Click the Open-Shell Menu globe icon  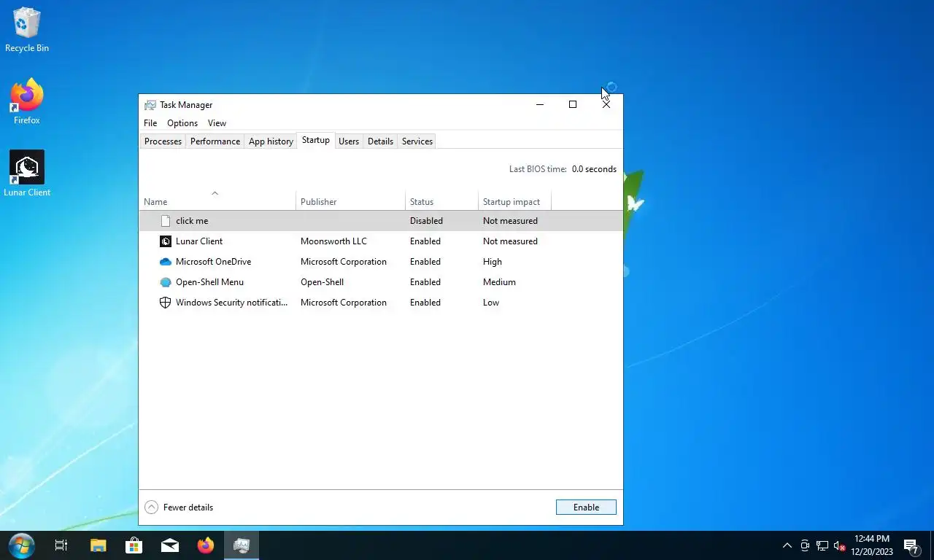(165, 282)
